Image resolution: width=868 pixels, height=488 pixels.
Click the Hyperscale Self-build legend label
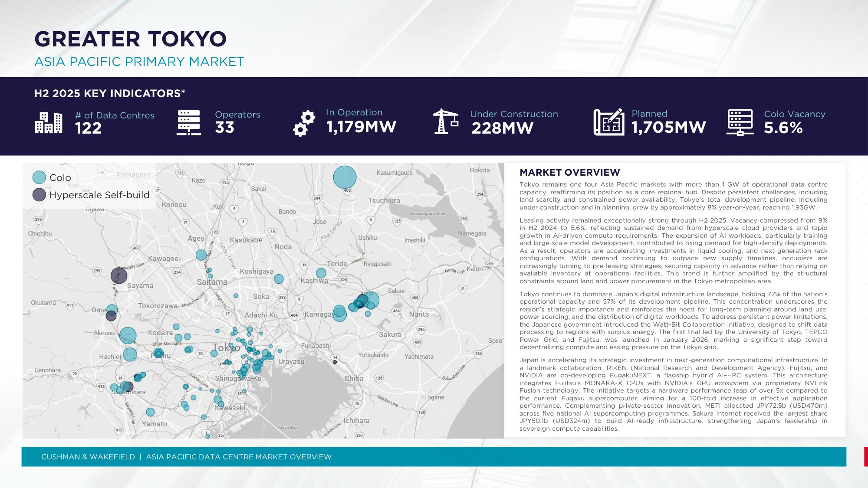click(x=99, y=195)
